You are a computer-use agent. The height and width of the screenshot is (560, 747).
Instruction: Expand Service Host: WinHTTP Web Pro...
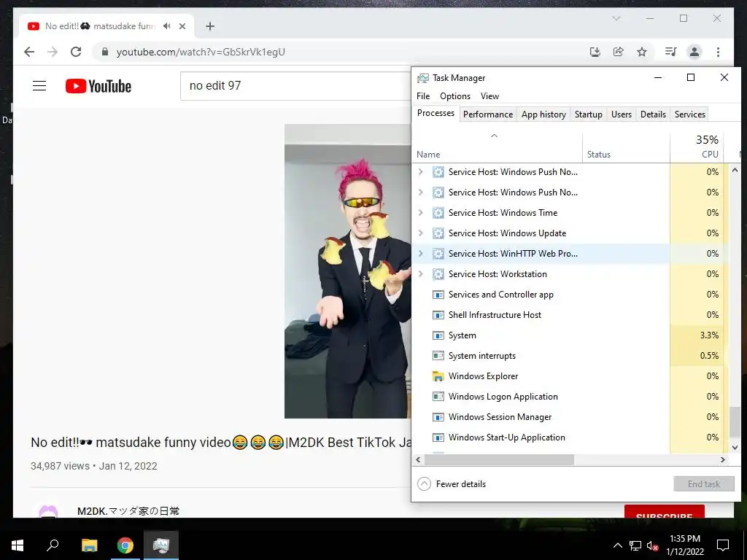(420, 254)
